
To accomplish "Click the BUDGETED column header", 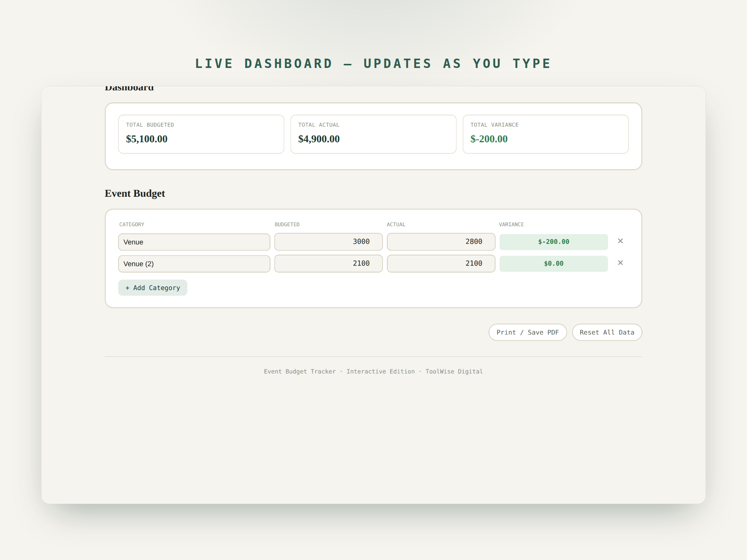I will [287, 224].
